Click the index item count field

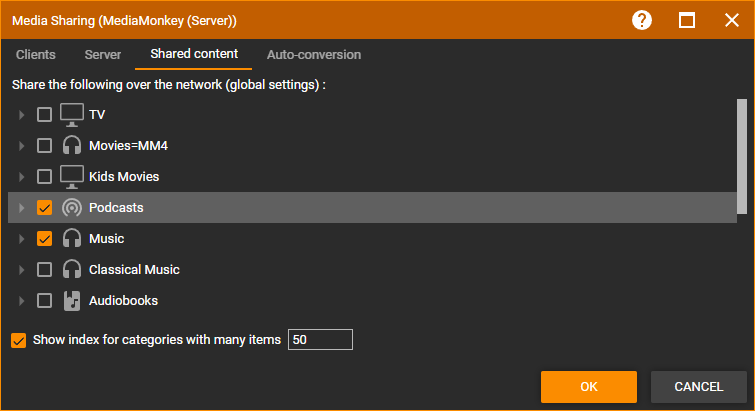pyautogui.click(x=320, y=340)
